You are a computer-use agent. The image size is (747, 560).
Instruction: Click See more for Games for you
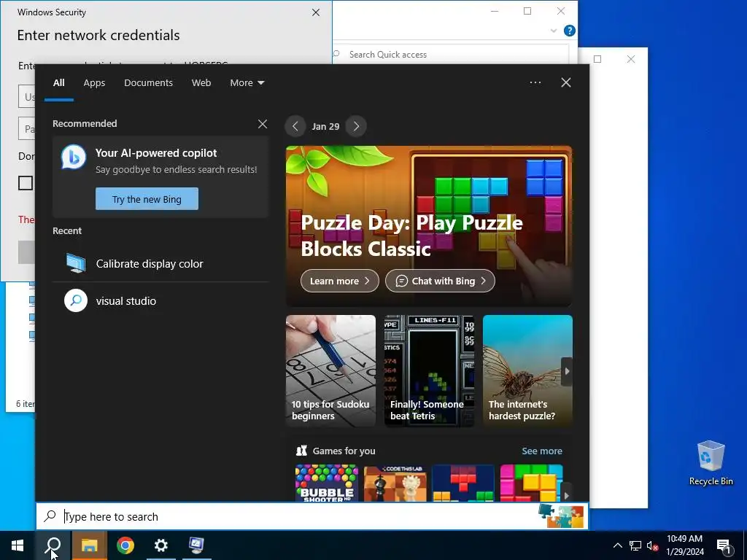point(542,451)
